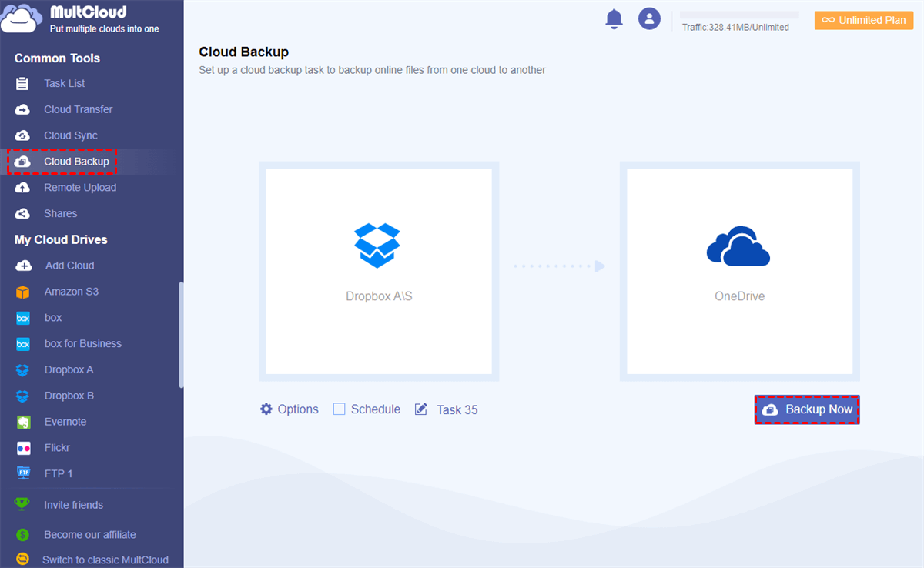This screenshot has width=924, height=568.
Task: Click the sidebar vertical scrollbar
Action: pyautogui.click(x=182, y=335)
